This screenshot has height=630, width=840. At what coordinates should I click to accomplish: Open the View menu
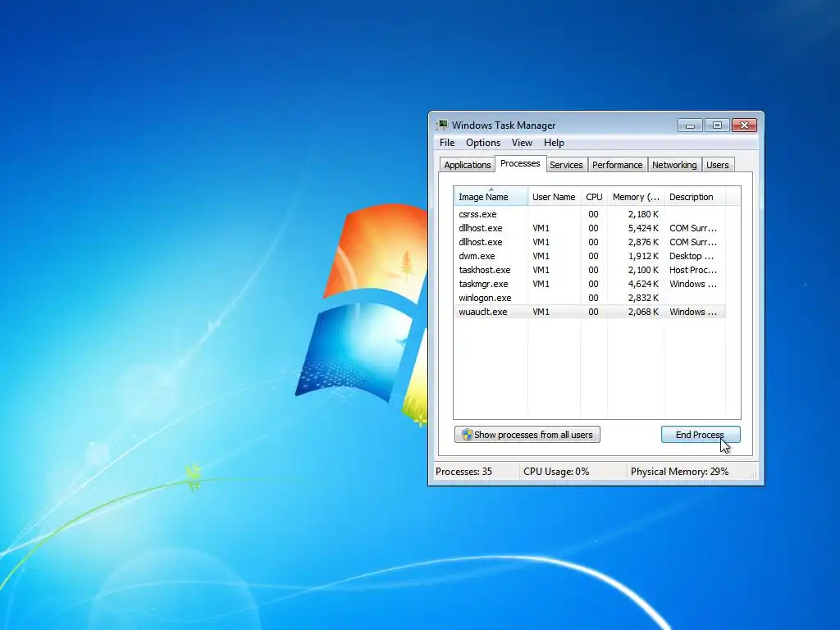coord(521,143)
